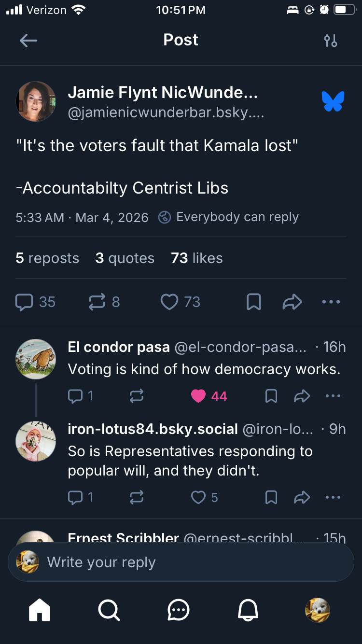View the 5 reposts list
Viewport: 362px width, 644px height.
(47, 258)
